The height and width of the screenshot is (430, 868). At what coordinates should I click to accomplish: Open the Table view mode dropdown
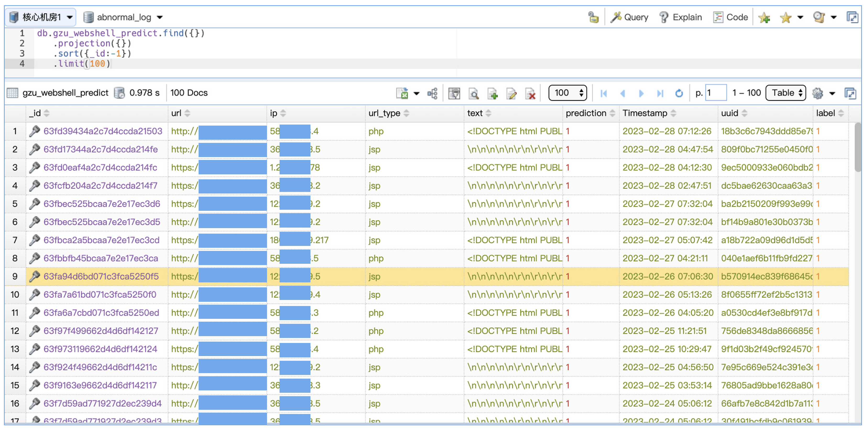pyautogui.click(x=785, y=93)
